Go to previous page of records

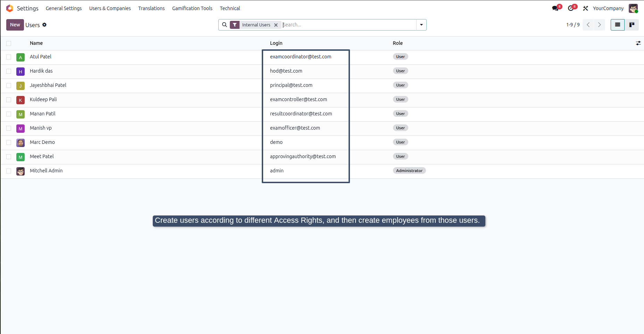click(x=588, y=25)
